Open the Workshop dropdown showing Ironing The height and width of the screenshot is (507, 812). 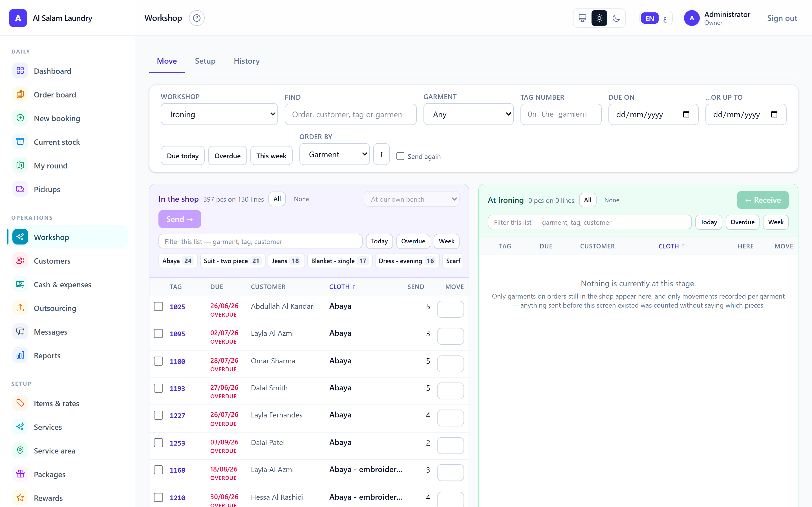click(219, 114)
